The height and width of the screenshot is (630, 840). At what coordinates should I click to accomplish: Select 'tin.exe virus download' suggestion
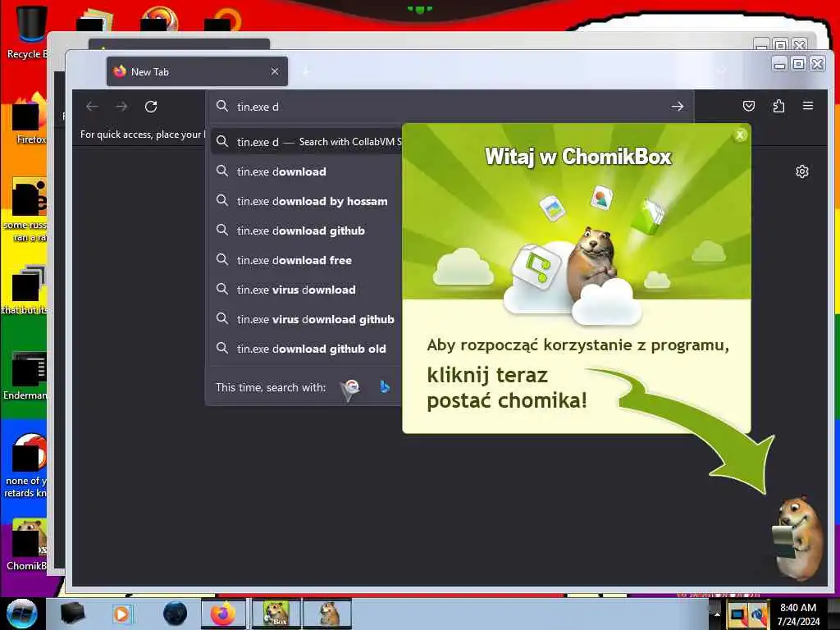pos(305,290)
